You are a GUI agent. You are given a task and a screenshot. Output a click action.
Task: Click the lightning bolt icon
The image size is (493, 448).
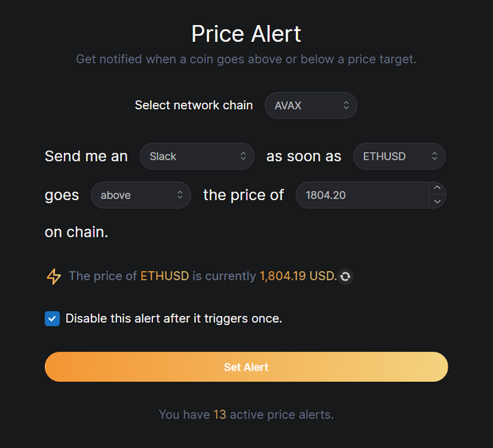click(x=54, y=277)
